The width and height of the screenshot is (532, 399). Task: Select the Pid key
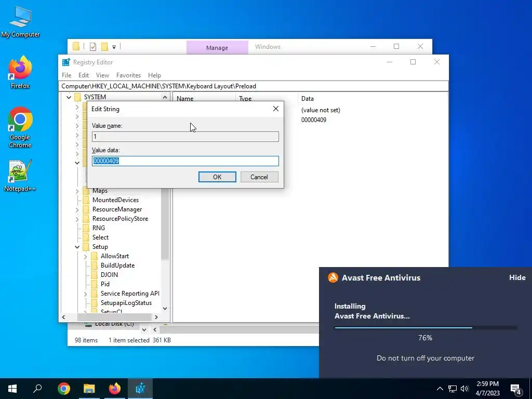click(x=105, y=284)
